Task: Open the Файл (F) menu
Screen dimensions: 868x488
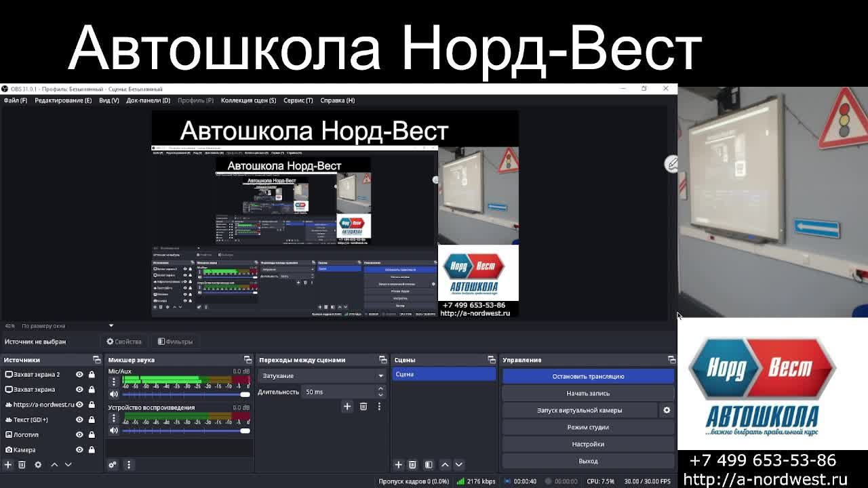Action: tap(15, 100)
